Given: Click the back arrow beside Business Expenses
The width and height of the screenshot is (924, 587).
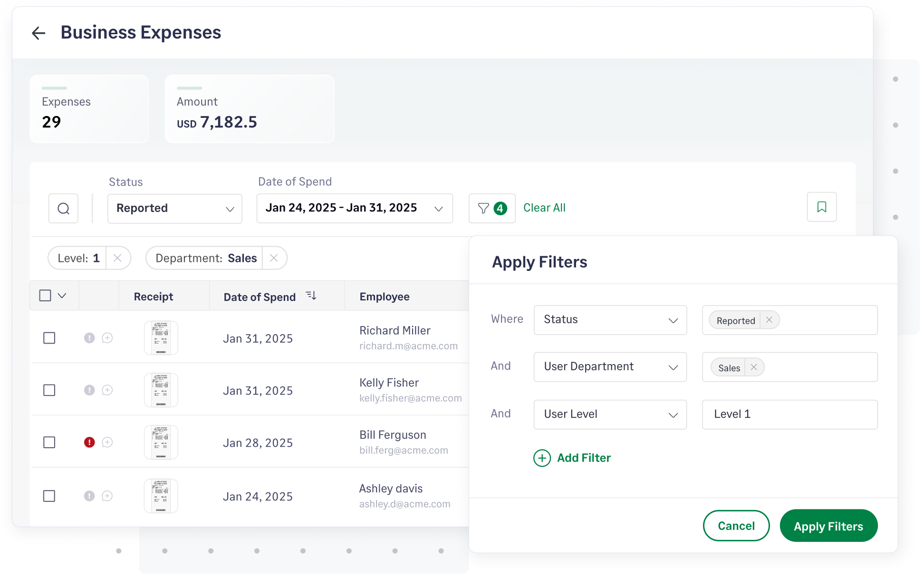Looking at the screenshot, I should (38, 32).
